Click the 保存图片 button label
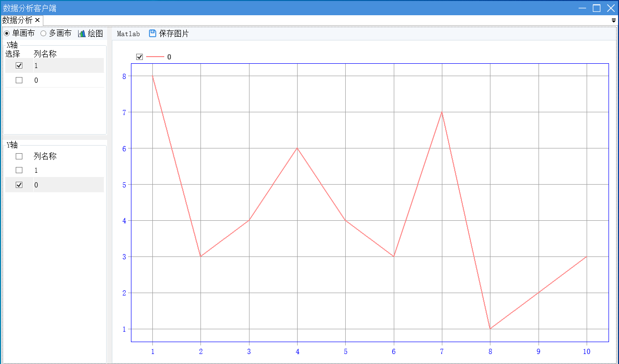The image size is (619, 364). click(174, 34)
